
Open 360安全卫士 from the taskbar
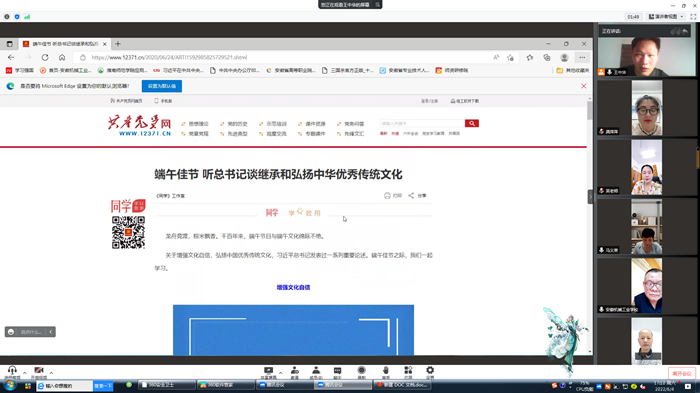tap(167, 385)
